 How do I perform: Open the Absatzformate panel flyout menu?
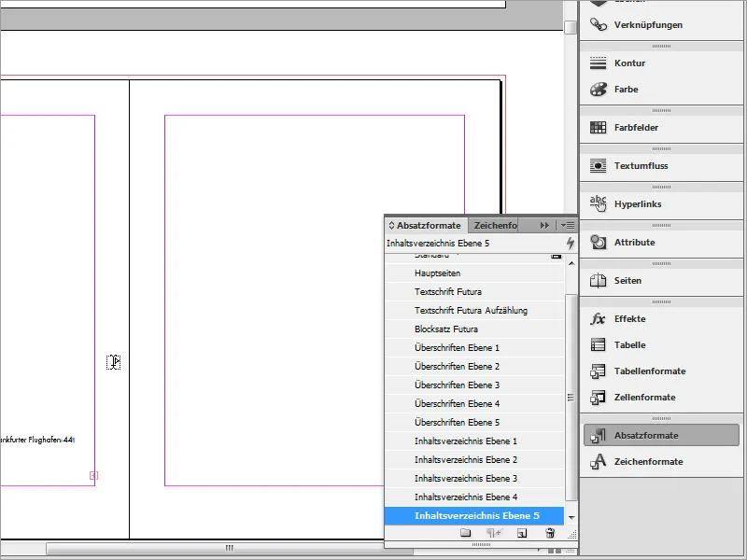click(x=568, y=225)
